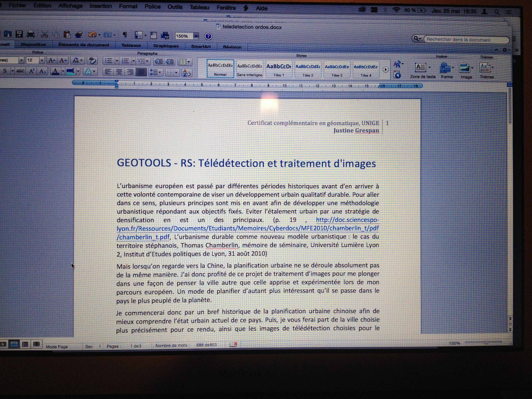Open the Thèmes gallery button
532x399 pixels.
(x=486, y=71)
